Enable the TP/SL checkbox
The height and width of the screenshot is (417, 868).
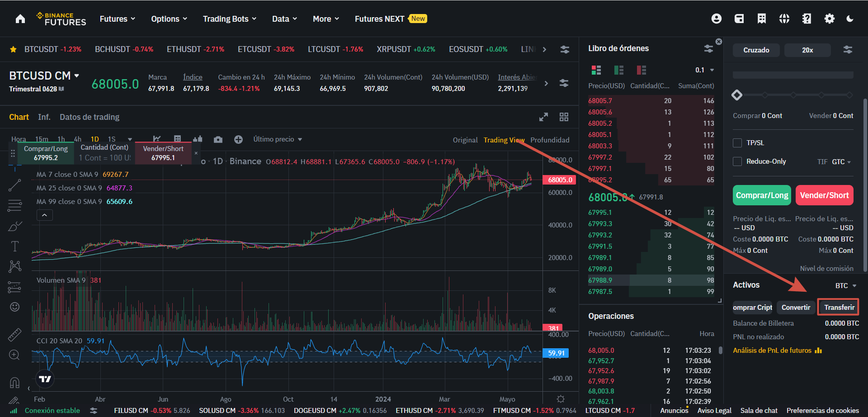(737, 143)
